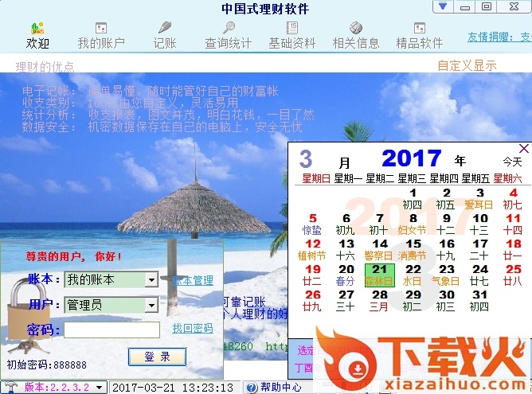Select March 25 廿八 in calendar
This screenshot has width=532, height=394.
click(x=513, y=275)
